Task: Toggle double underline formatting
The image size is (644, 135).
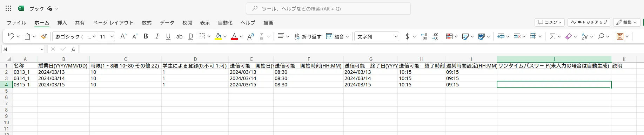Action: click(x=191, y=36)
